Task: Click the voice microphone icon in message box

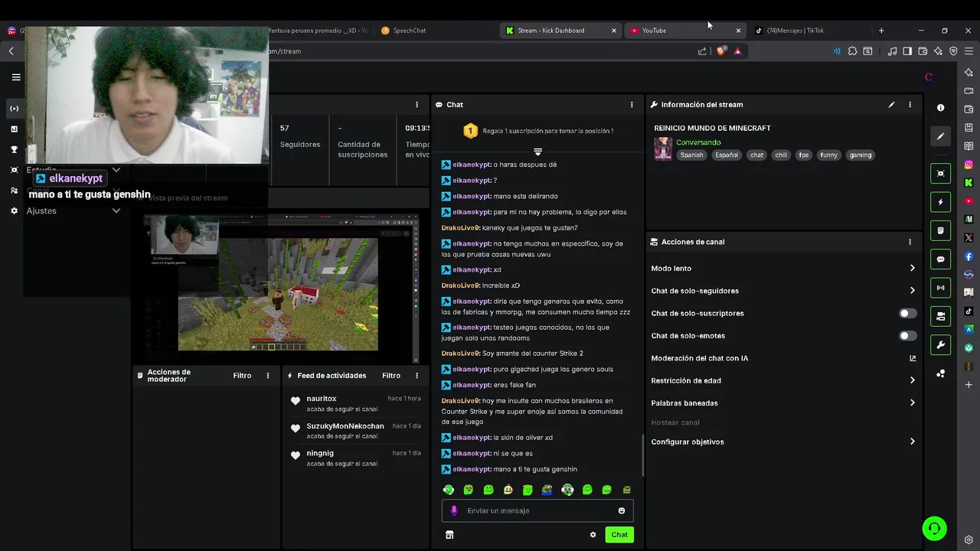Action: click(x=454, y=511)
